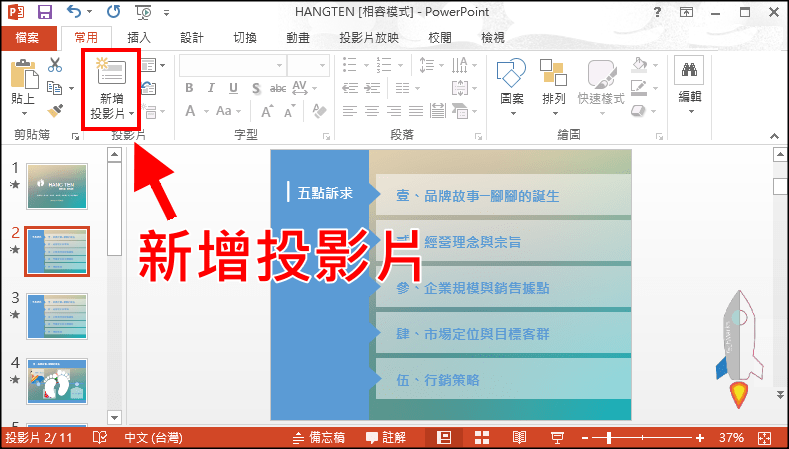Open the 檔案 File tab
The width and height of the screenshot is (789, 449).
point(27,37)
